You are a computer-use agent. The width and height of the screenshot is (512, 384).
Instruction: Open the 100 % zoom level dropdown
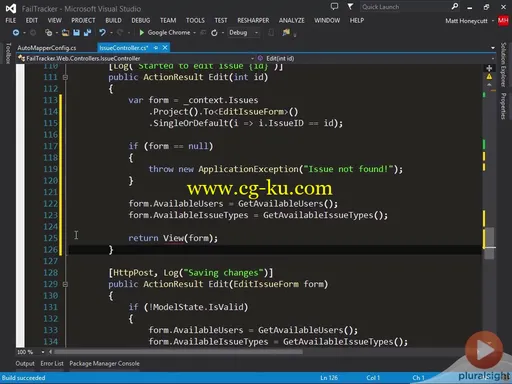43,352
